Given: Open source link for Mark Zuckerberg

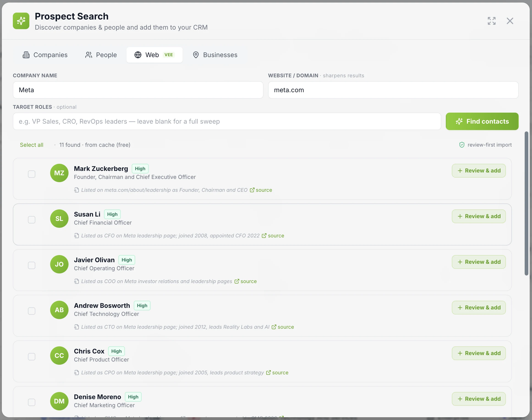Looking at the screenshot, I should pyautogui.click(x=261, y=190).
